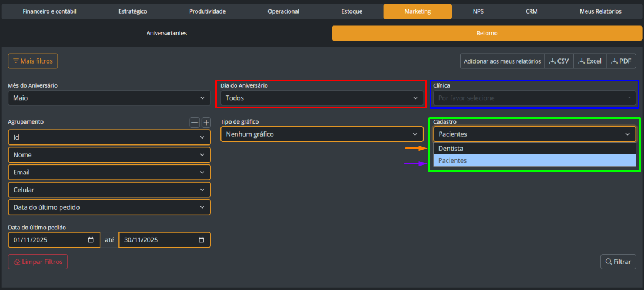The height and width of the screenshot is (290, 644).
Task: Click the end date field 30/11/2025
Action: (x=164, y=240)
